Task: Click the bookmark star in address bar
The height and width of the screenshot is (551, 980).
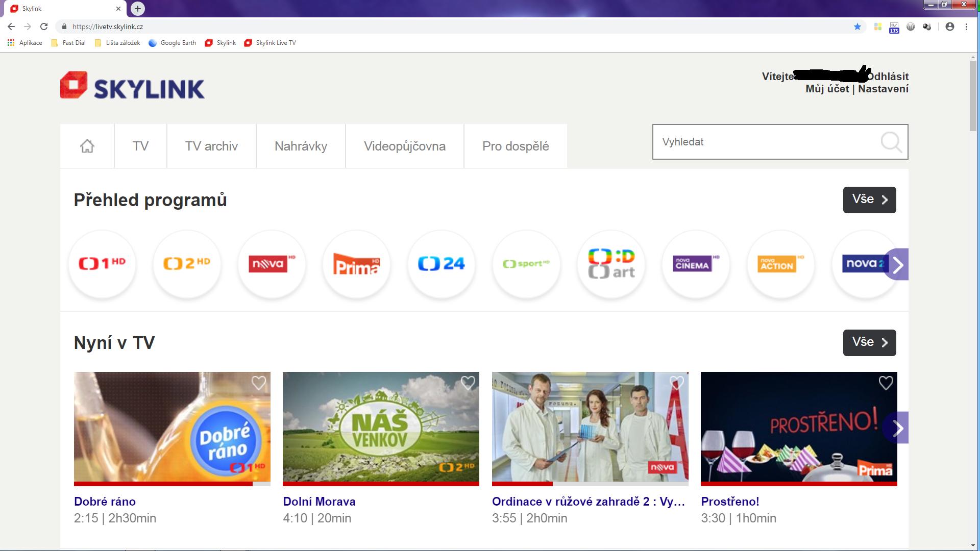Action: point(857,27)
